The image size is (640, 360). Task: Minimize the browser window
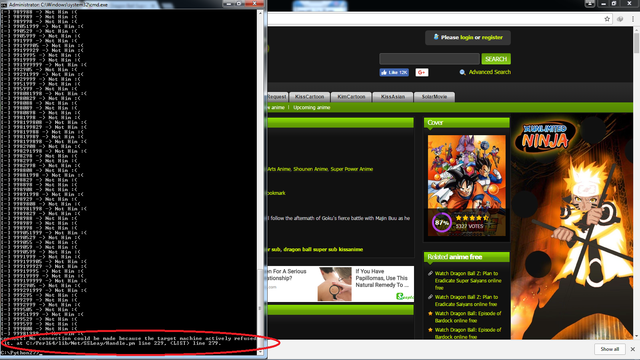[603, 4]
